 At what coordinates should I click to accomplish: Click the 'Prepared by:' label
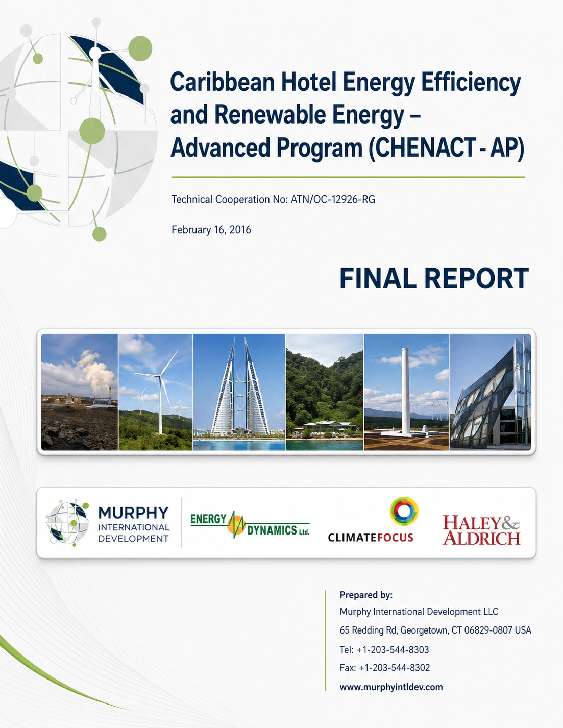coord(366,595)
